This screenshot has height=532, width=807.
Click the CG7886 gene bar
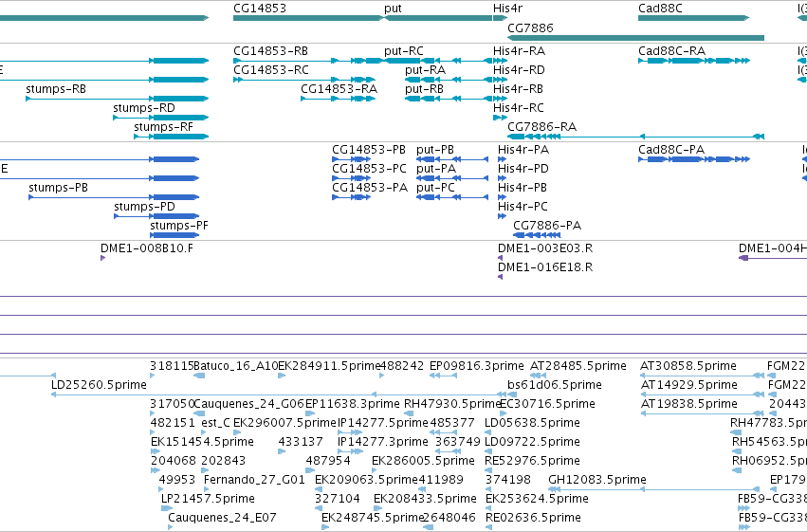click(x=635, y=38)
